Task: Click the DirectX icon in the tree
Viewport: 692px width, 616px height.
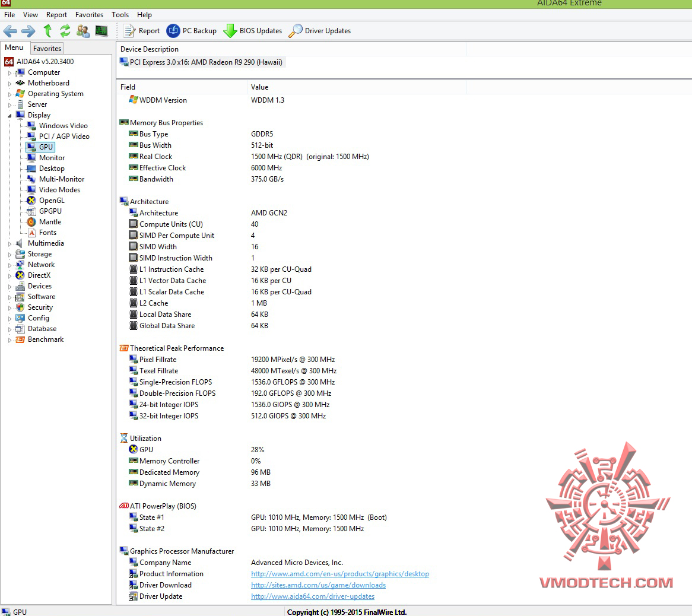Action: [x=20, y=275]
